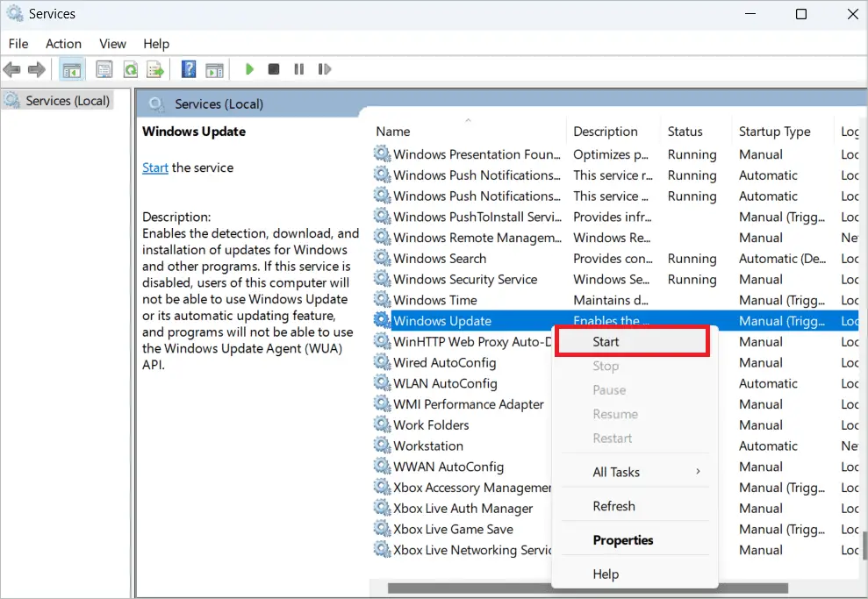Image resolution: width=868 pixels, height=599 pixels.
Task: Click the Services app icon in title bar
Action: [14, 13]
